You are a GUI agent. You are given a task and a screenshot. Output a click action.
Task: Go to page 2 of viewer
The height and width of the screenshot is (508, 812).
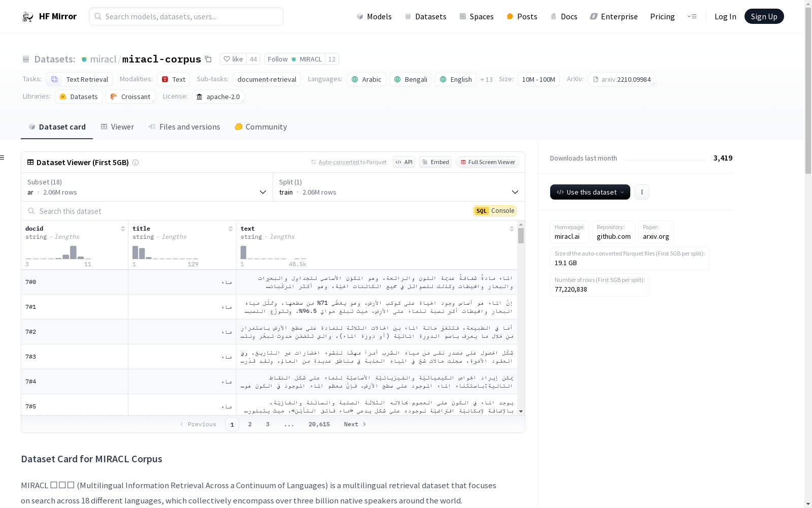[250, 424]
